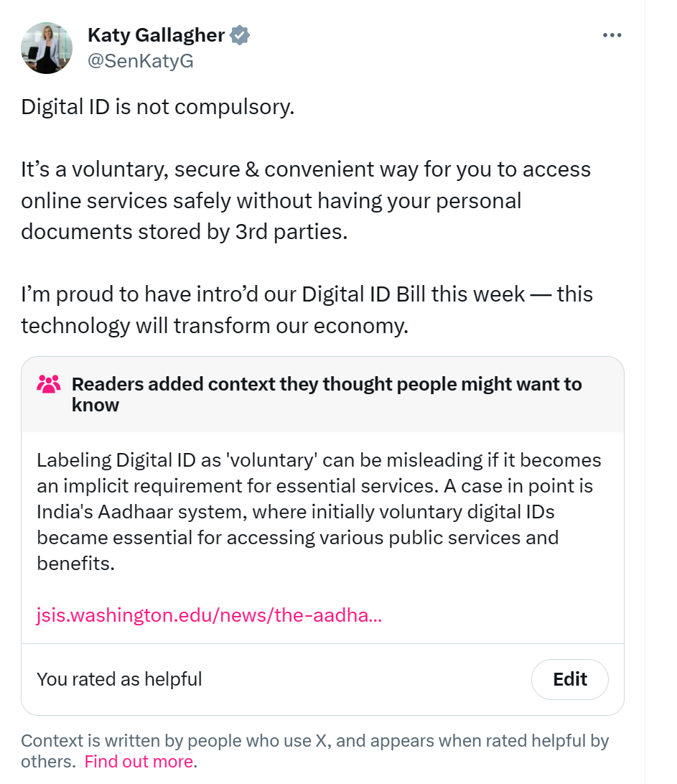Click the verified badge beside Katy Gallagher
677x784 pixels.
click(x=240, y=34)
